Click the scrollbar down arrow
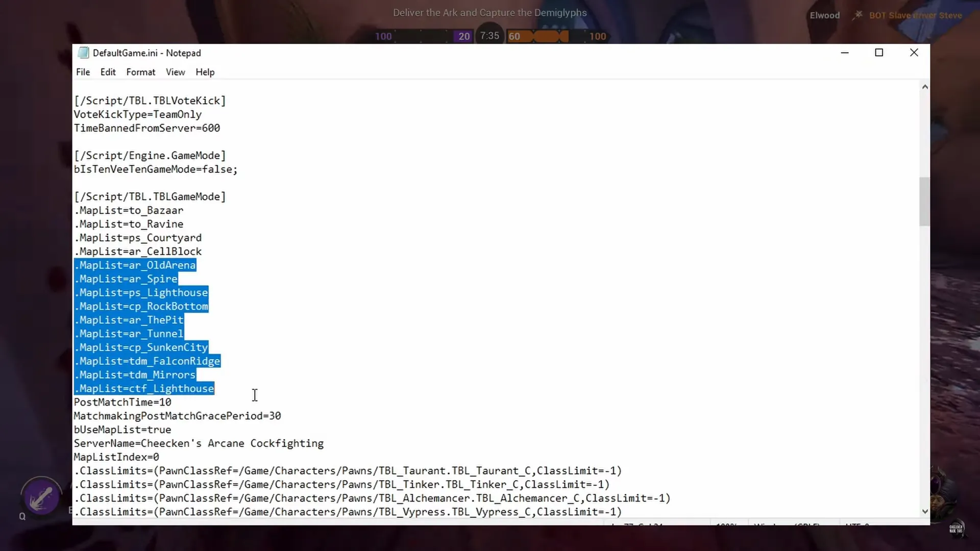 [x=925, y=511]
